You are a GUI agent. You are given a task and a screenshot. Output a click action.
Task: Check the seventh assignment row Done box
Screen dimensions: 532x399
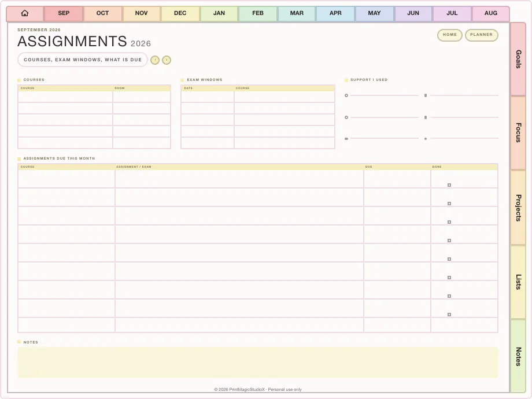pyautogui.click(x=449, y=296)
